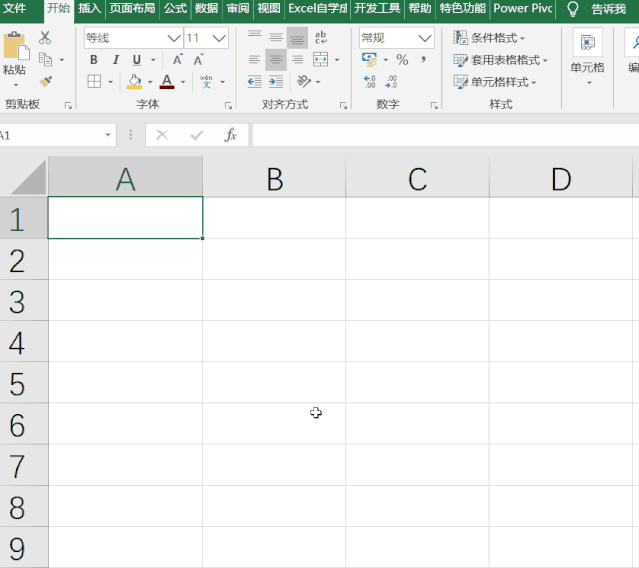Image resolution: width=639 pixels, height=568 pixels.
Task: Open 条件格式 conditional formatting dropdown
Action: click(489, 38)
